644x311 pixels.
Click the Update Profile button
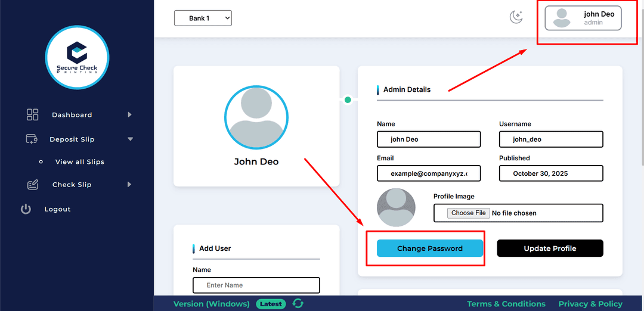coord(550,248)
